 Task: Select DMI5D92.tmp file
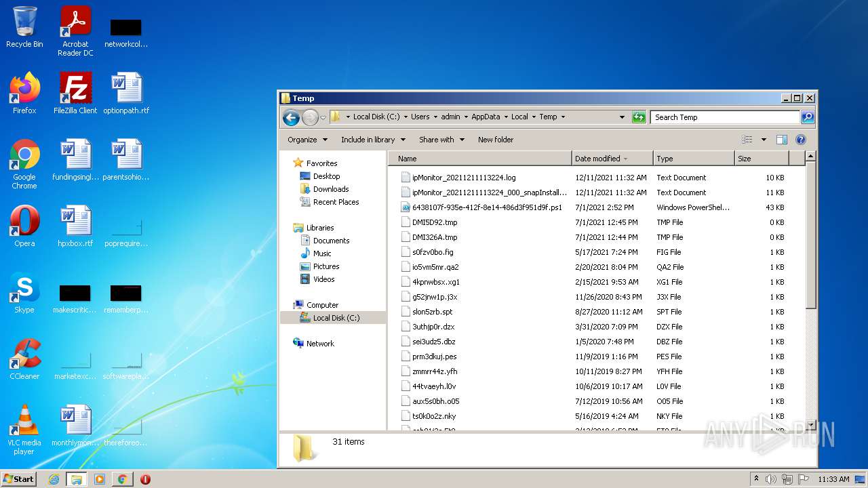(x=435, y=222)
